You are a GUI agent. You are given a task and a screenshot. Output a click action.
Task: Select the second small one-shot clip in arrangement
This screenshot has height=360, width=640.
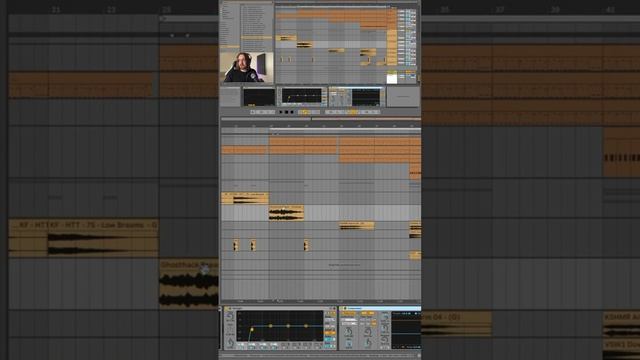[x=253, y=245]
